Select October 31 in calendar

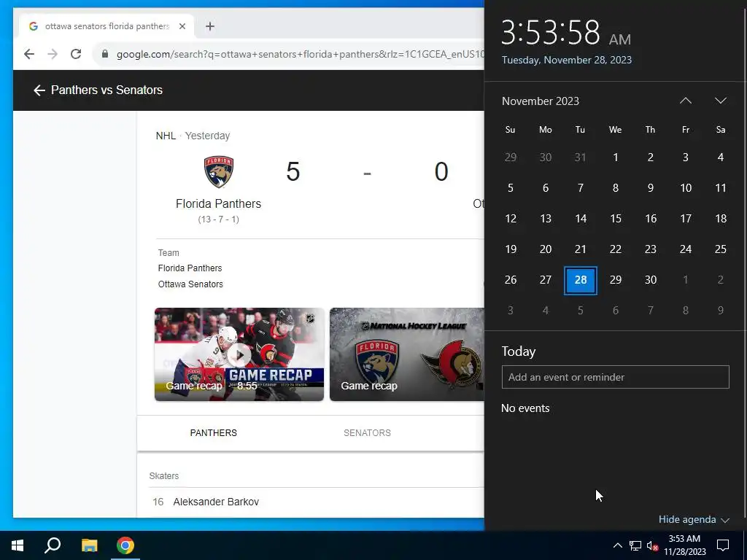click(x=580, y=157)
